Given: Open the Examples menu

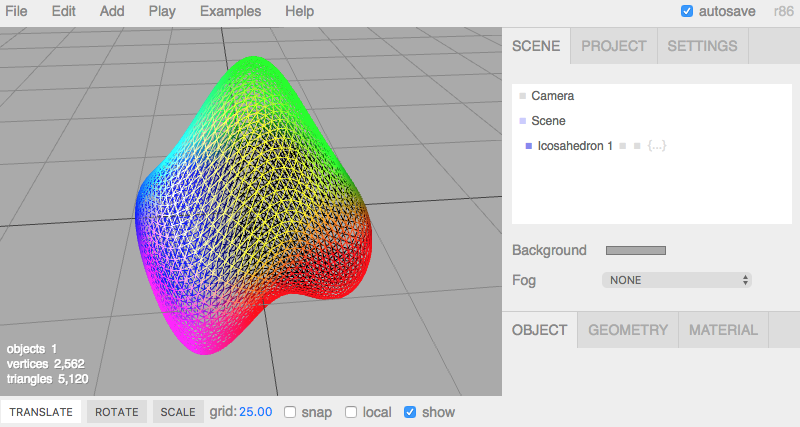Looking at the screenshot, I should [230, 11].
